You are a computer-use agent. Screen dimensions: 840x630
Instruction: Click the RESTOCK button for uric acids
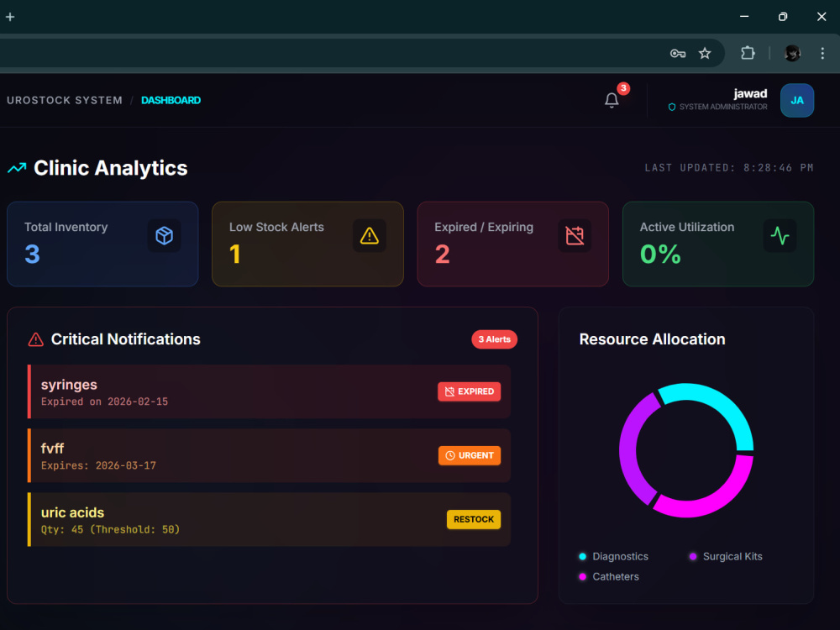pos(474,519)
